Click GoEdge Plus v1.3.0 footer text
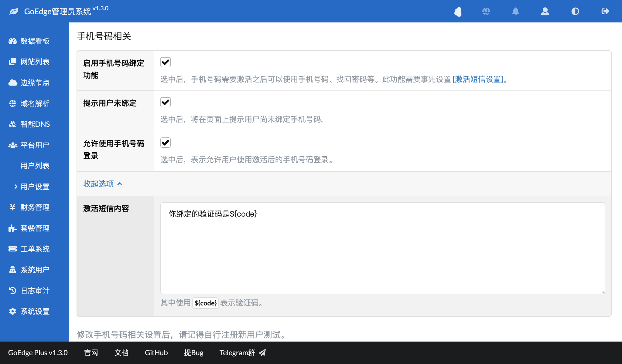The image size is (622, 364). pos(38,352)
